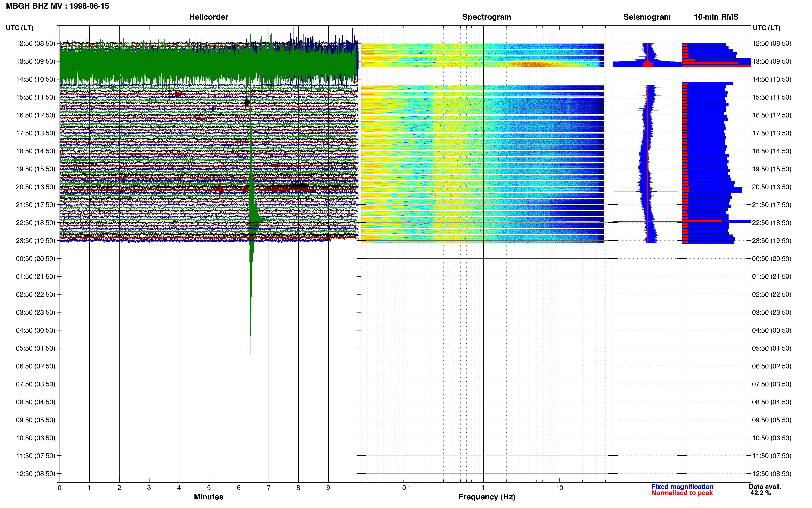Click the left '17:50 (13:50)' time label

tap(36, 133)
